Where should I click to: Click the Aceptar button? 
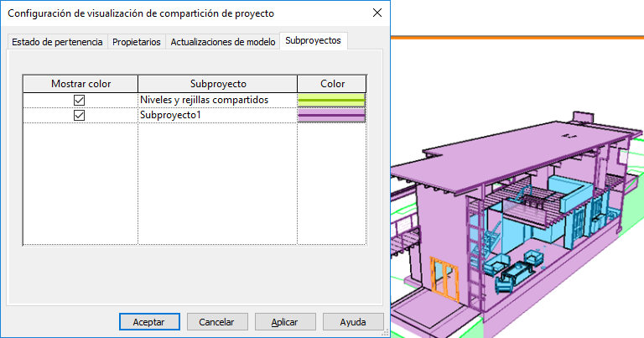click(x=149, y=322)
